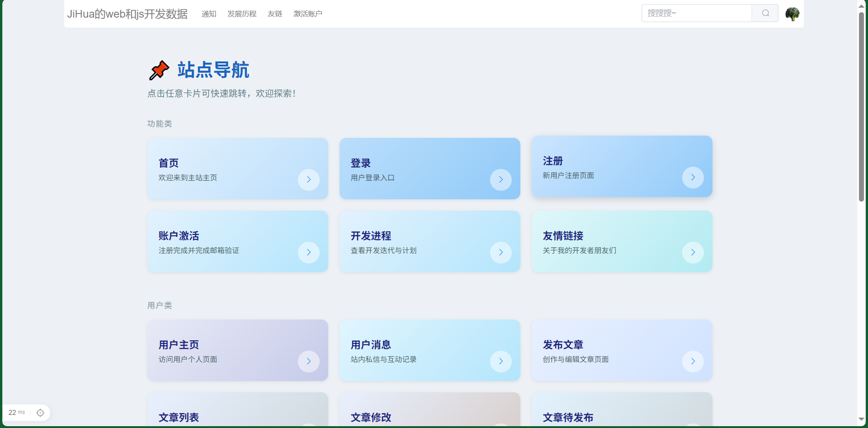Open the 通知 menu item
The width and height of the screenshot is (868, 428).
coord(209,14)
